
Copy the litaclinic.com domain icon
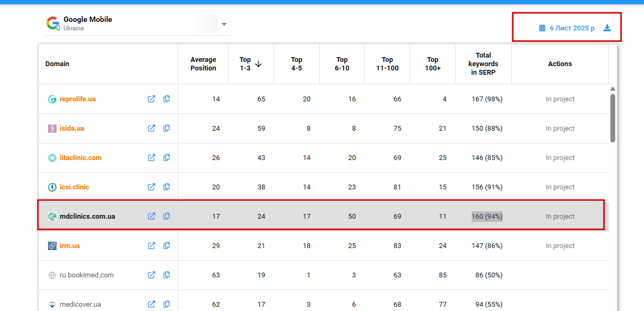pos(166,157)
